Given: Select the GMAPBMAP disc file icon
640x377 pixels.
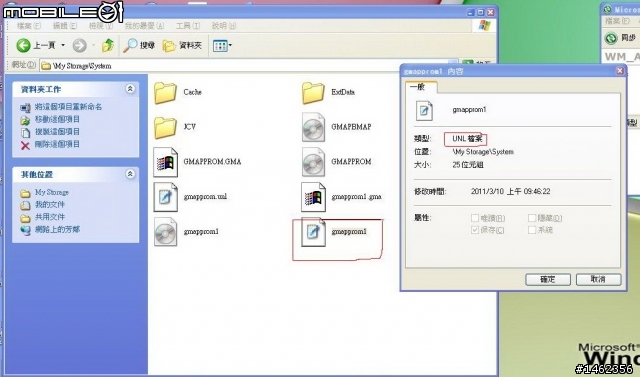Looking at the screenshot, I should point(313,127).
